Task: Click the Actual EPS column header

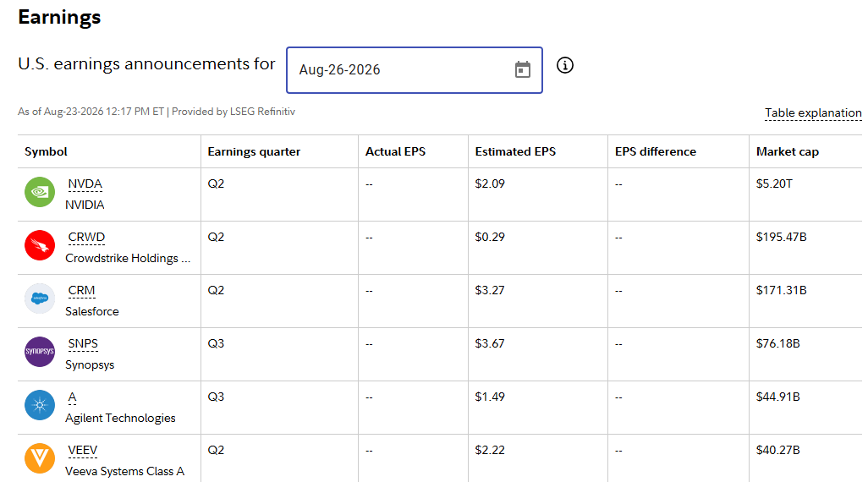Action: tap(395, 151)
